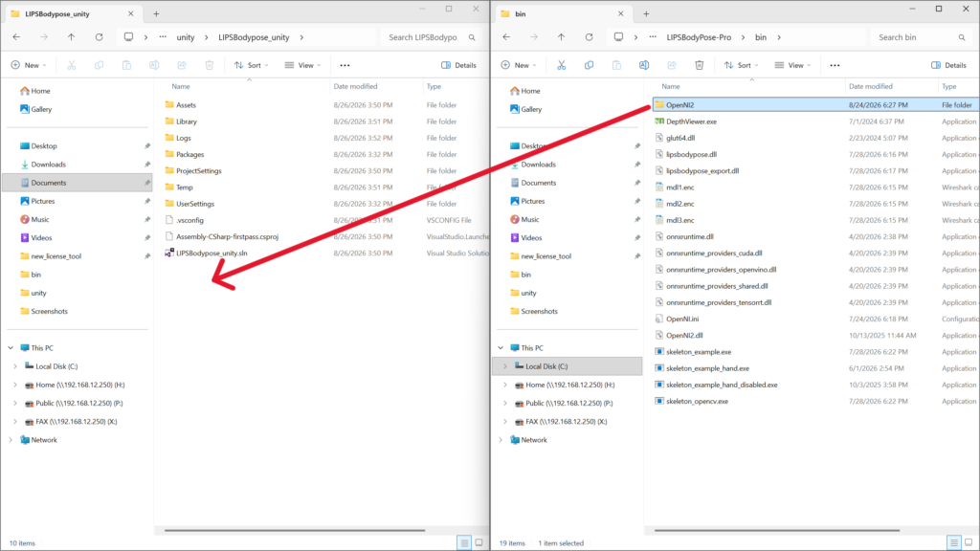Click LIPSBodyPose-Pro breadcrumb in bin window

point(698,37)
